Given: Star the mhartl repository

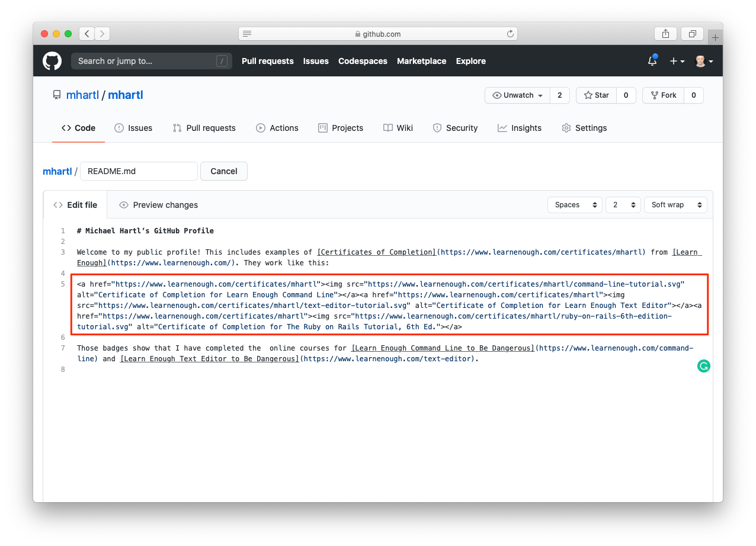Looking at the screenshot, I should tap(596, 95).
